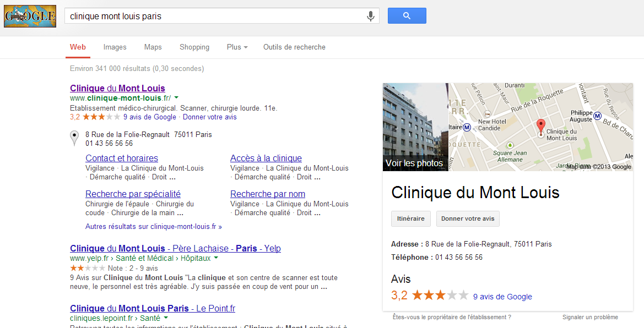
Task: Expand the Plus menu
Action: tap(237, 47)
